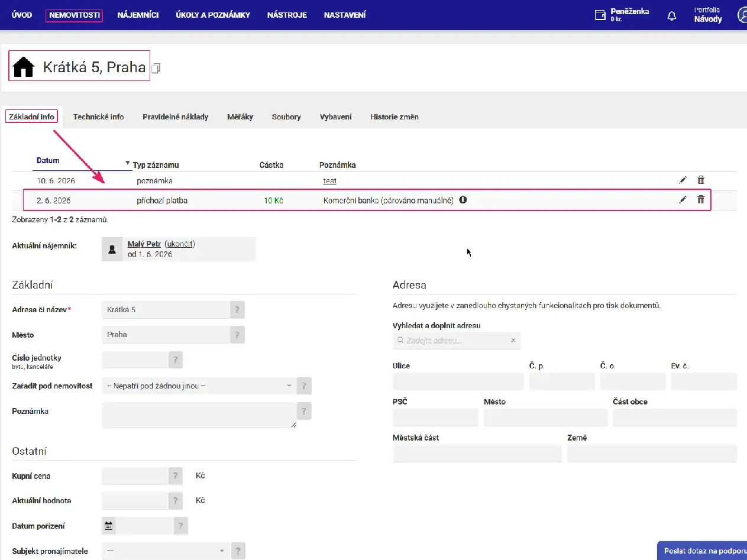Viewport: 747px width, 560px height.
Task: Click the Číslo jednotky input
Action: pos(135,360)
